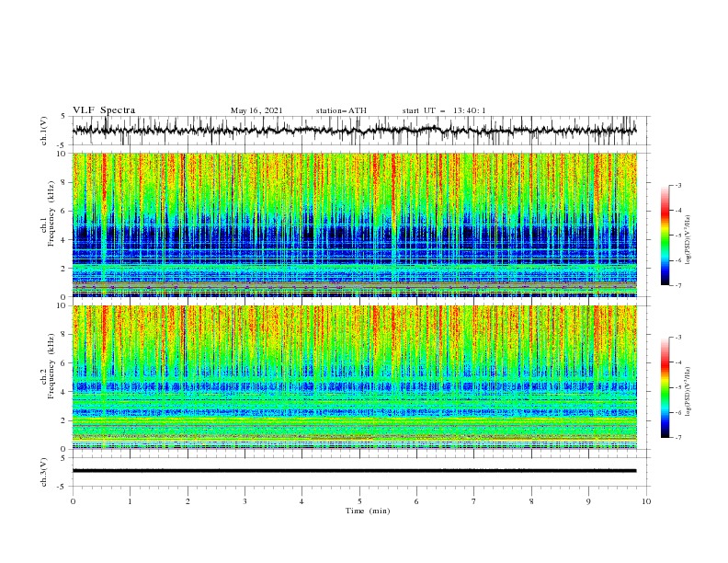The height and width of the screenshot is (563, 728).
Task: Click time axis tick label "8"
Action: click(531, 501)
